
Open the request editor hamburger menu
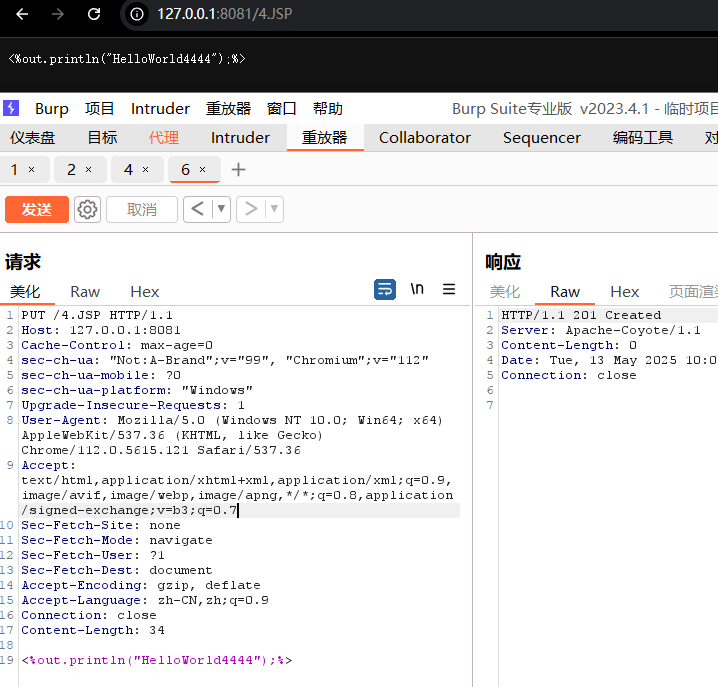[449, 289]
